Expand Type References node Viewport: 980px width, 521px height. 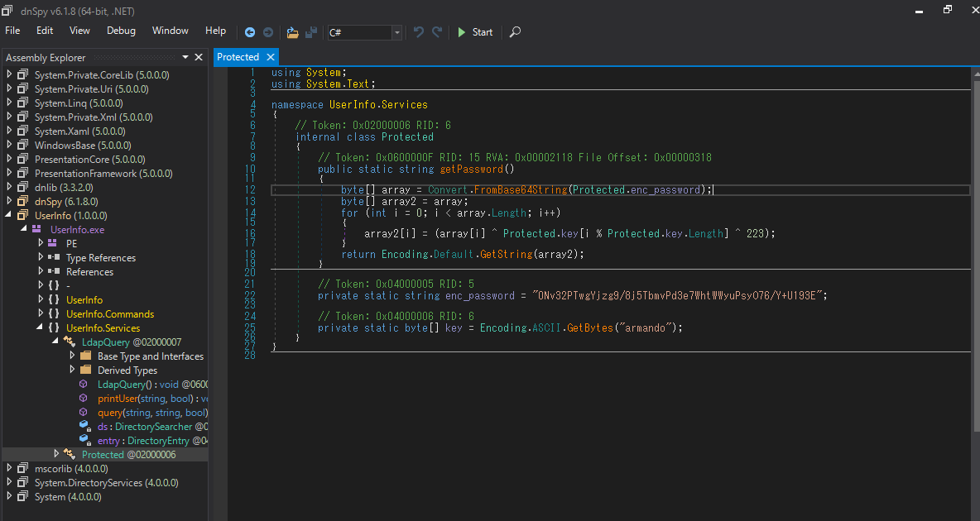click(x=40, y=257)
